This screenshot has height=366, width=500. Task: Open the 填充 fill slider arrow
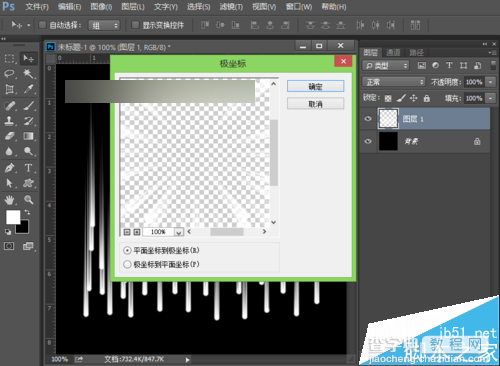[x=490, y=98]
